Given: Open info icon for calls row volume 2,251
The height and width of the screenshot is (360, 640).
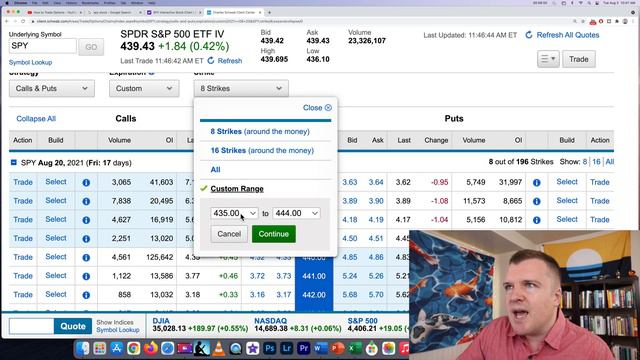Looking at the screenshot, I should (86, 239).
